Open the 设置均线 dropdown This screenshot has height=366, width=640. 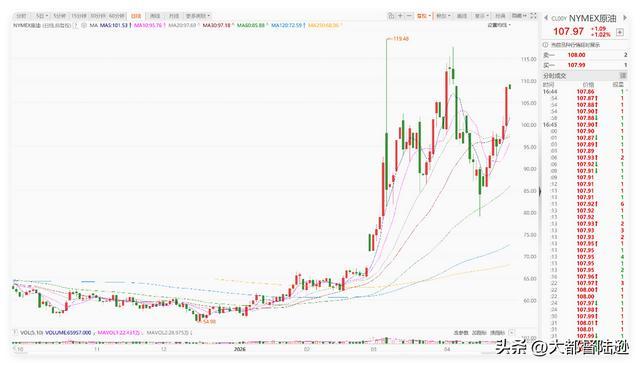499,25
